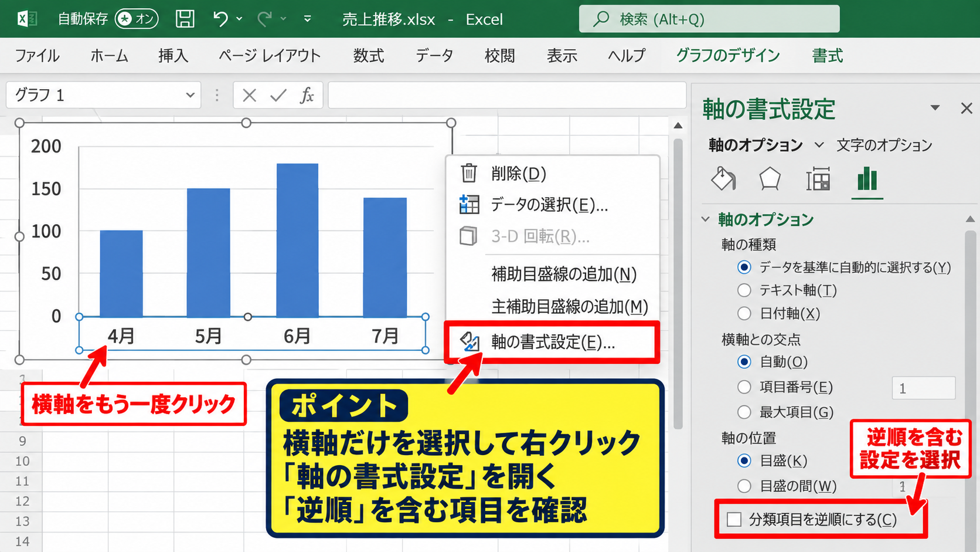The width and height of the screenshot is (980, 552).
Task: Select 日付軸(X) radio button
Action: [744, 314]
